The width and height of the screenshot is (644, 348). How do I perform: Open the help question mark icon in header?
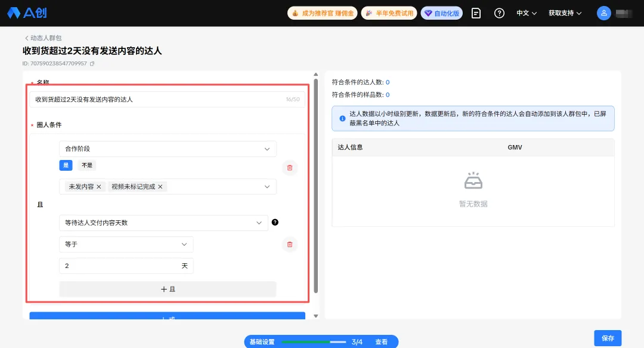click(499, 13)
